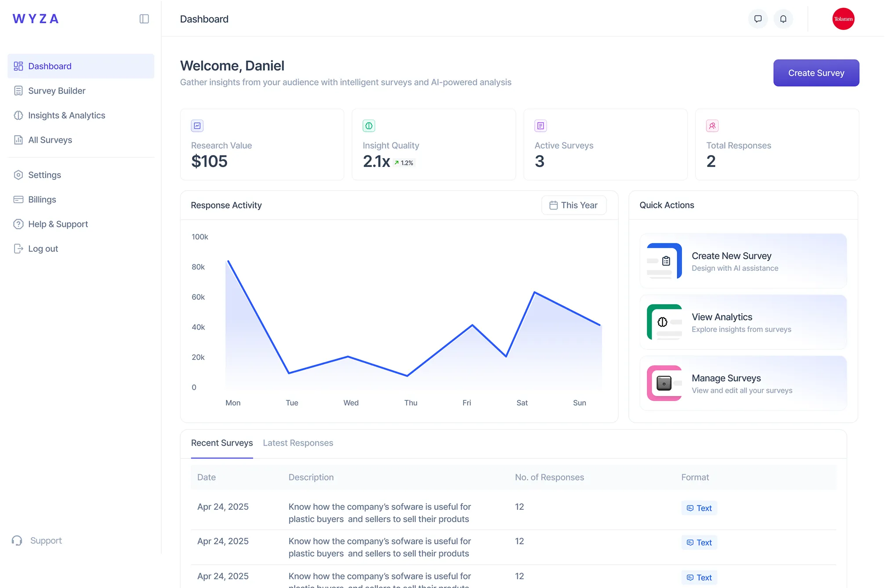Open the Dashboard sidebar icon
The image size is (885, 588).
coord(18,66)
